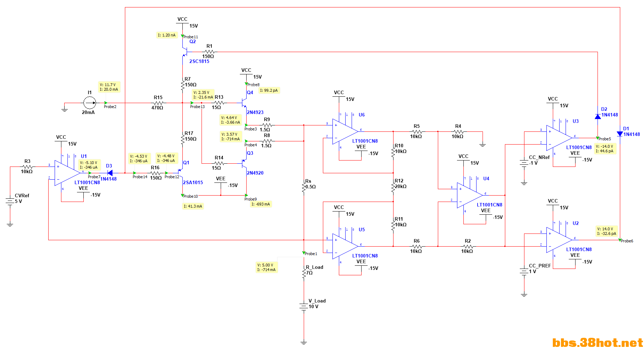This screenshot has width=644, height=349.
Task: Select ground symbol left of I1 source
Action: click(64, 109)
